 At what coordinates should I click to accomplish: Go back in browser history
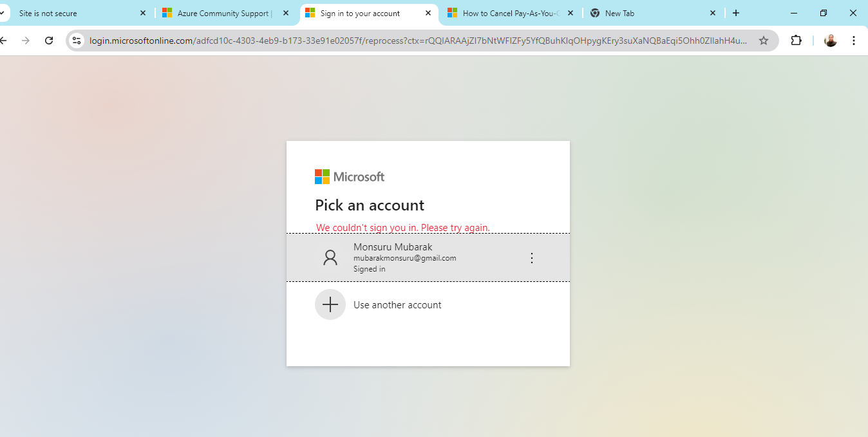click(x=3, y=41)
